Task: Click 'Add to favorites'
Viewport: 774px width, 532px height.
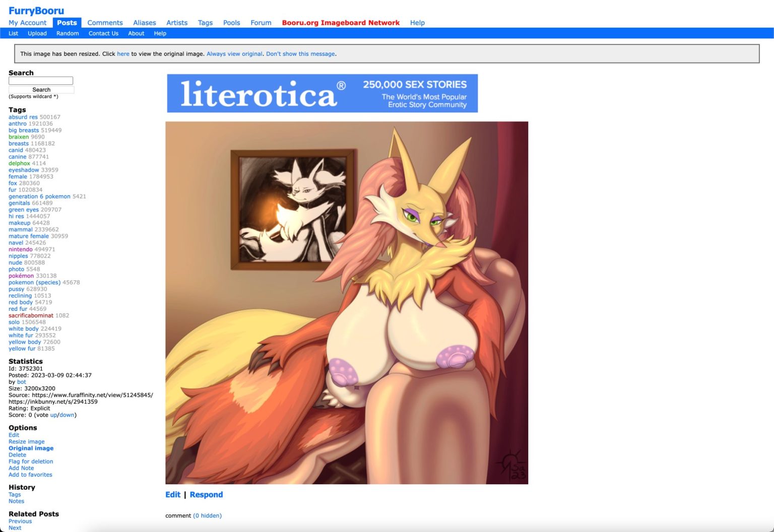Action: pyautogui.click(x=30, y=475)
